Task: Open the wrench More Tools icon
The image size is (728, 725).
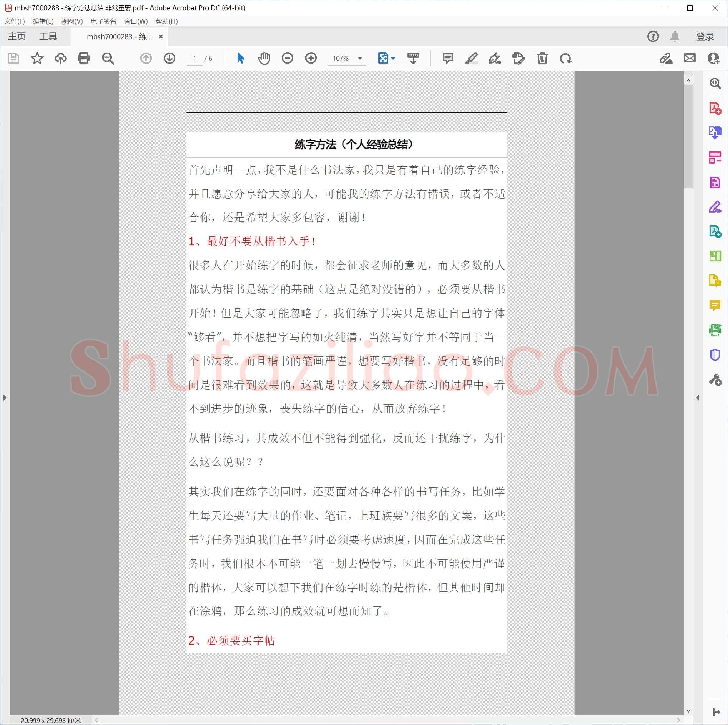Action: [x=715, y=379]
